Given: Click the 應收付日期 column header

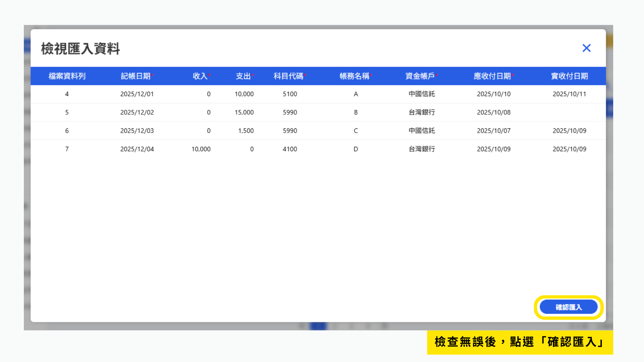Looking at the screenshot, I should pyautogui.click(x=492, y=76).
